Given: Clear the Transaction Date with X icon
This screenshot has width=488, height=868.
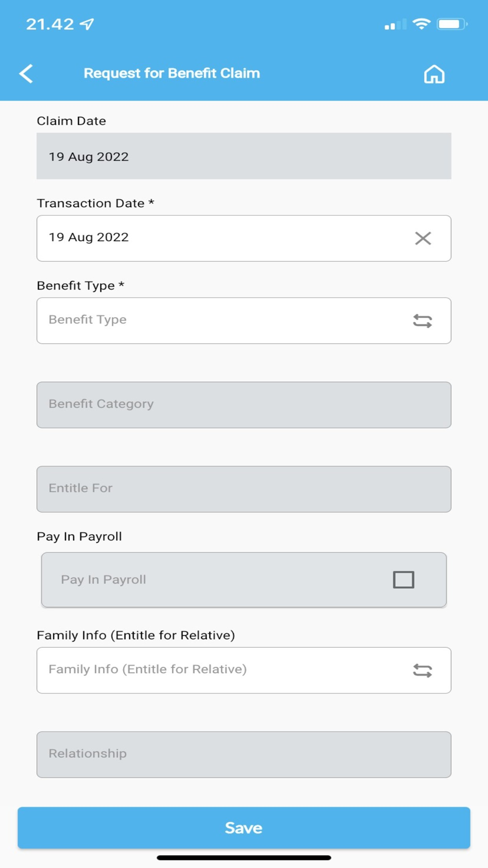Looking at the screenshot, I should click(x=423, y=238).
